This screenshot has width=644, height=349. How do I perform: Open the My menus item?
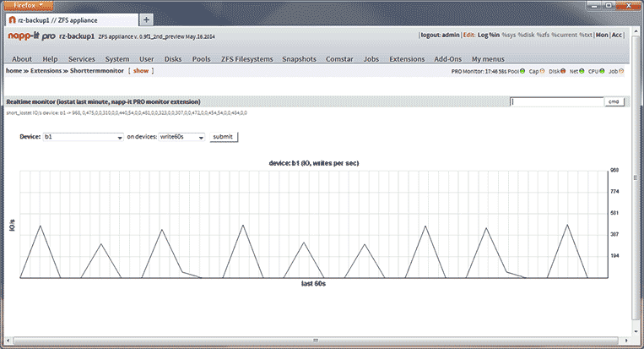coord(488,59)
